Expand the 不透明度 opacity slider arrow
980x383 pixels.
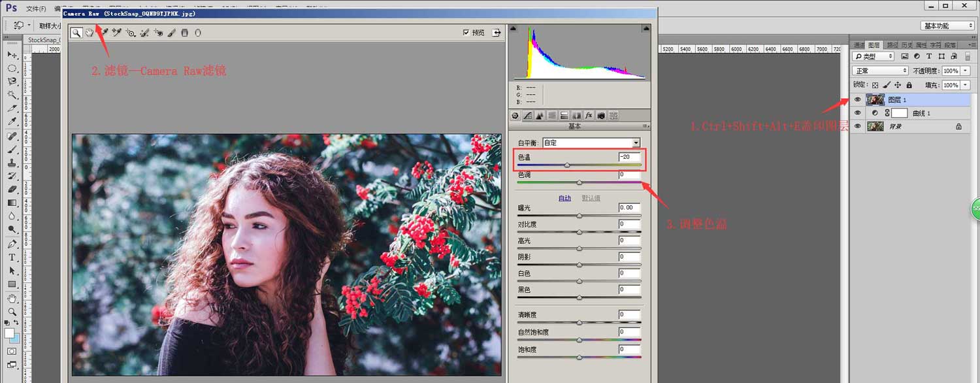(966, 71)
